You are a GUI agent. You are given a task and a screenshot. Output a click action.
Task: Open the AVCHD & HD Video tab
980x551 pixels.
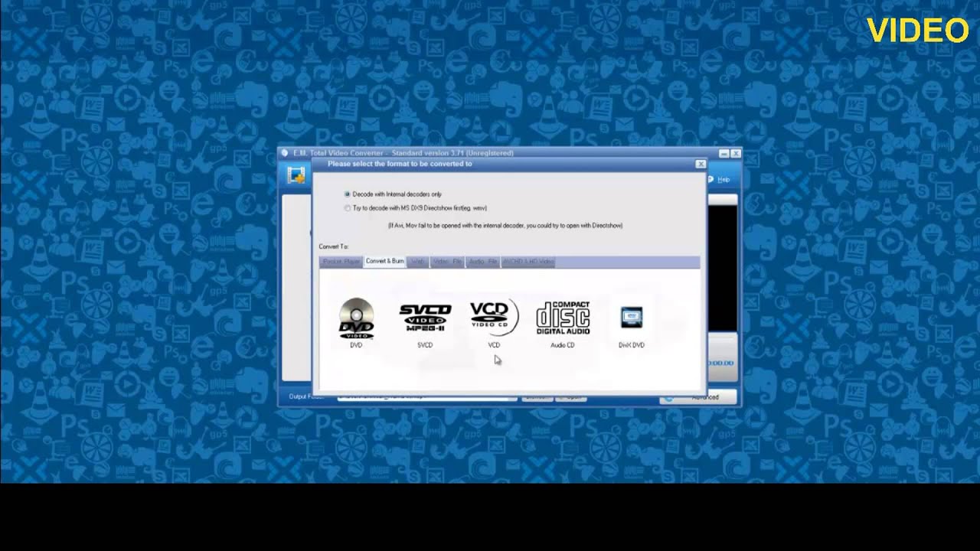point(528,262)
